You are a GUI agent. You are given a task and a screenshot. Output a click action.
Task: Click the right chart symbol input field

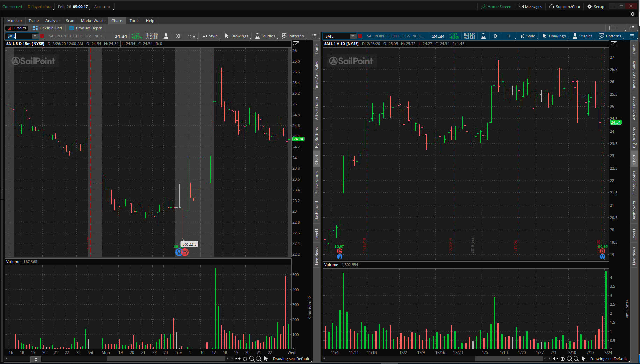point(337,36)
